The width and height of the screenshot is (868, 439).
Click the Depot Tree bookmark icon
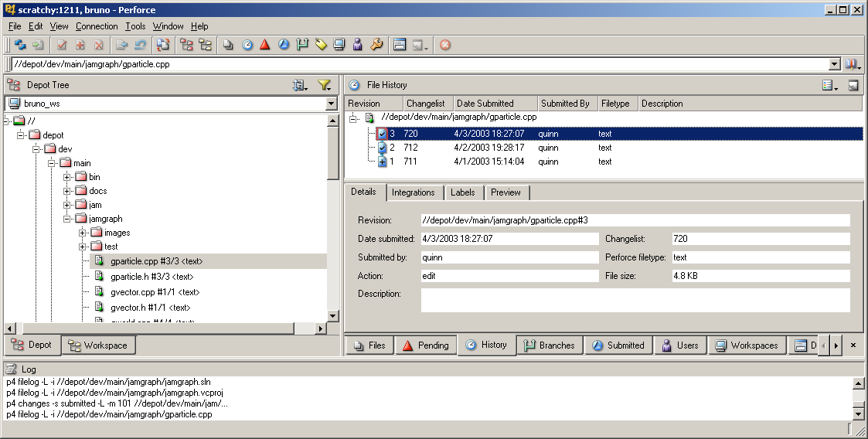(x=299, y=85)
